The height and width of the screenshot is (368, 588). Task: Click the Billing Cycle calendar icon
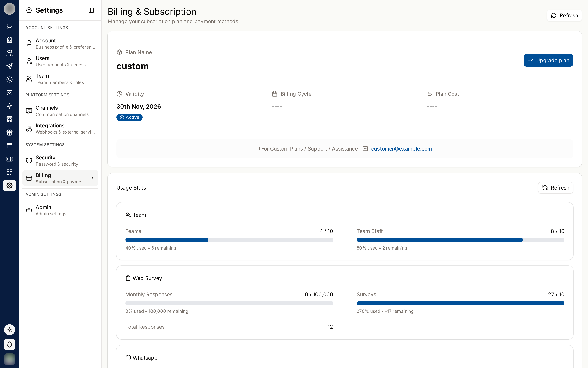click(275, 94)
